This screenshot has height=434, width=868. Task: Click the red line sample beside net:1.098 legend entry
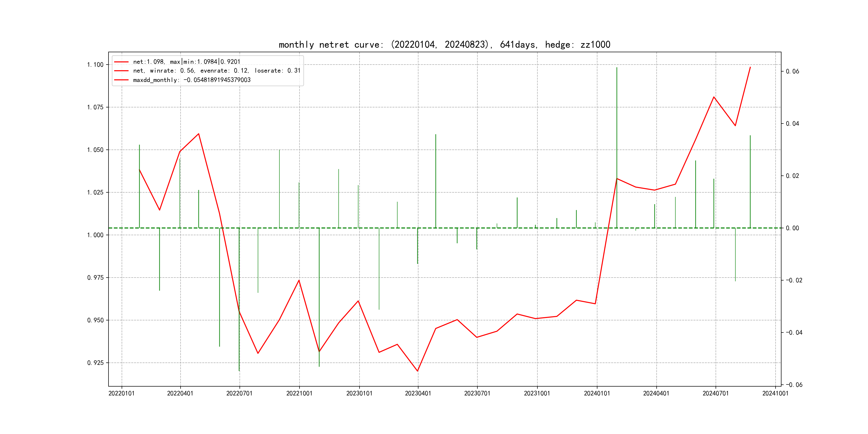point(121,62)
